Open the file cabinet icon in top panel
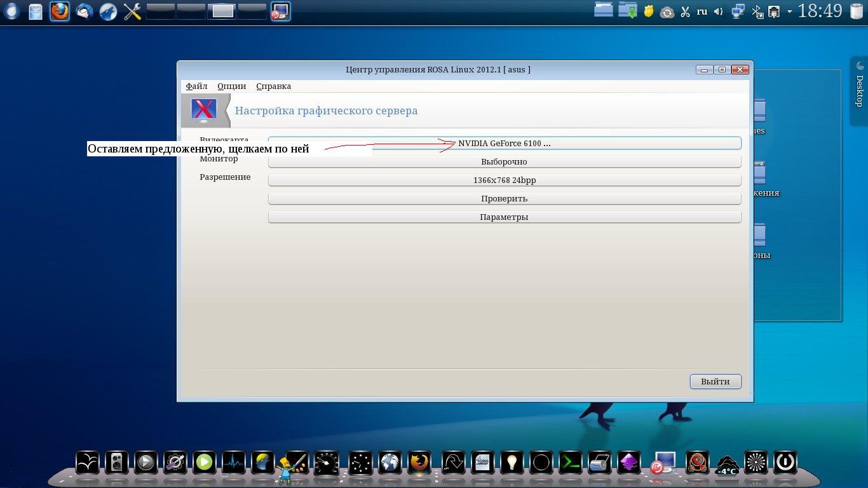This screenshot has height=488, width=868. [36, 11]
